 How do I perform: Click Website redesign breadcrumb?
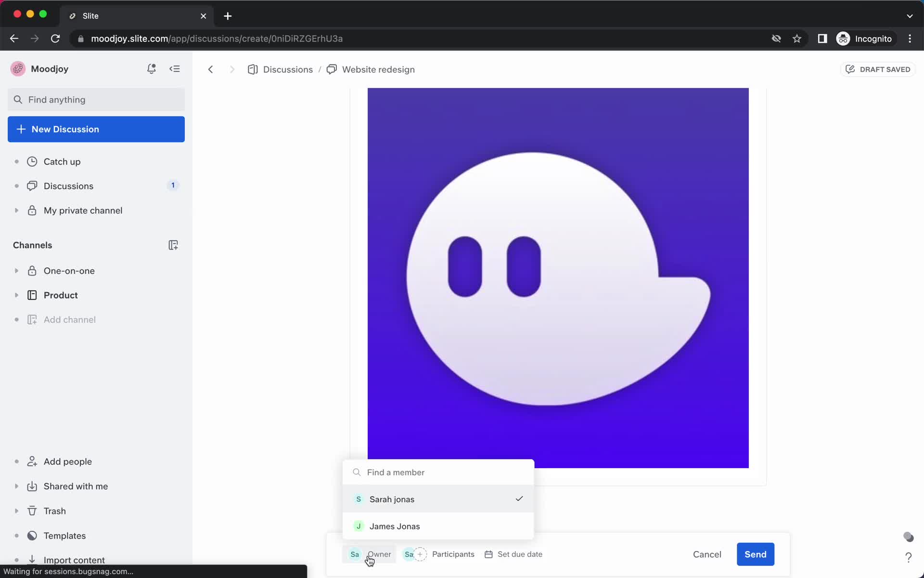click(378, 69)
